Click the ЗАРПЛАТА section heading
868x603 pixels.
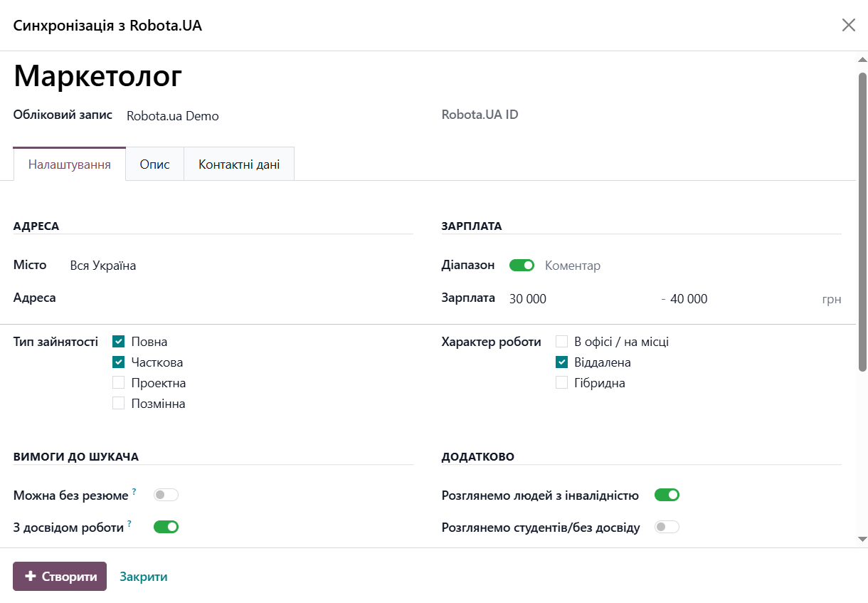[472, 226]
